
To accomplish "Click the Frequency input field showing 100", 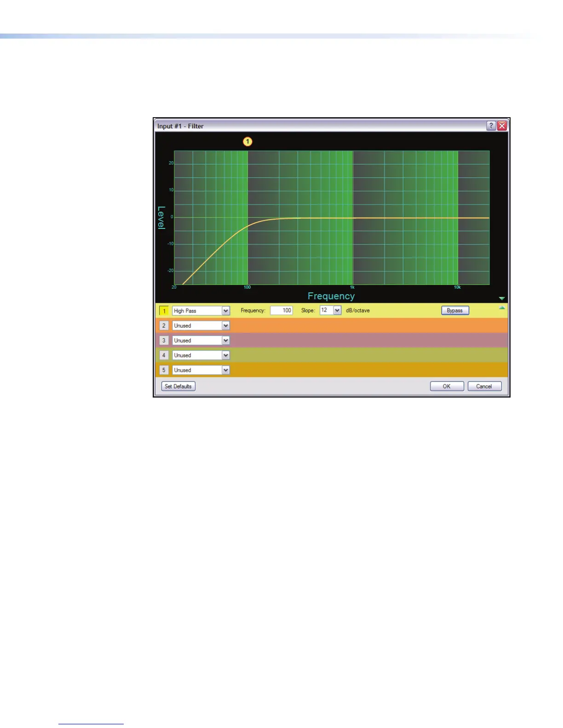I will [x=281, y=310].
